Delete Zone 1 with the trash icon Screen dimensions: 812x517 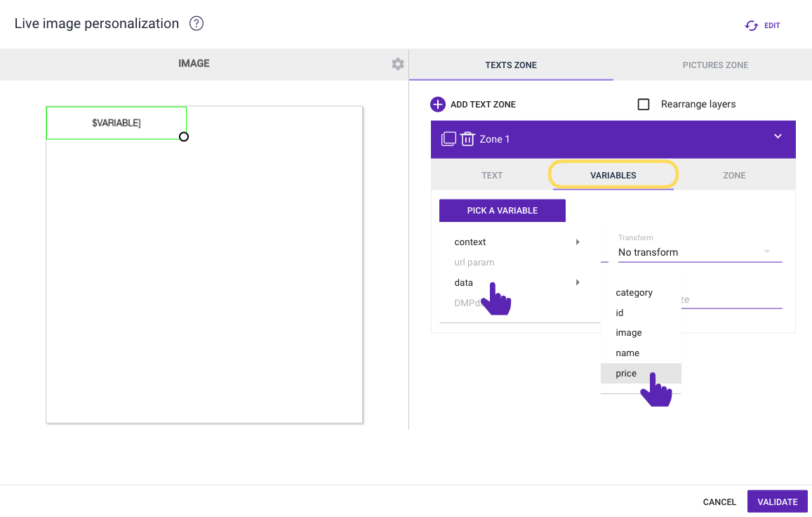[x=467, y=139]
